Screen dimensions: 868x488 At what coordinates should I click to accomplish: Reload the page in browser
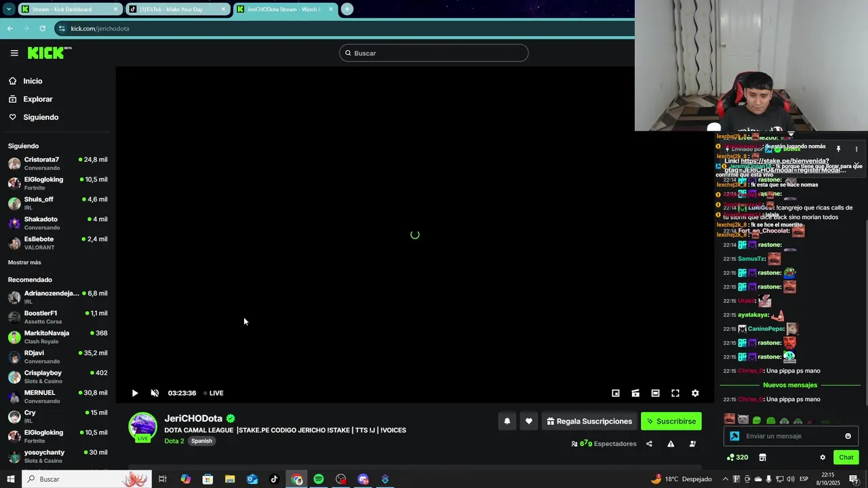coord(42,28)
